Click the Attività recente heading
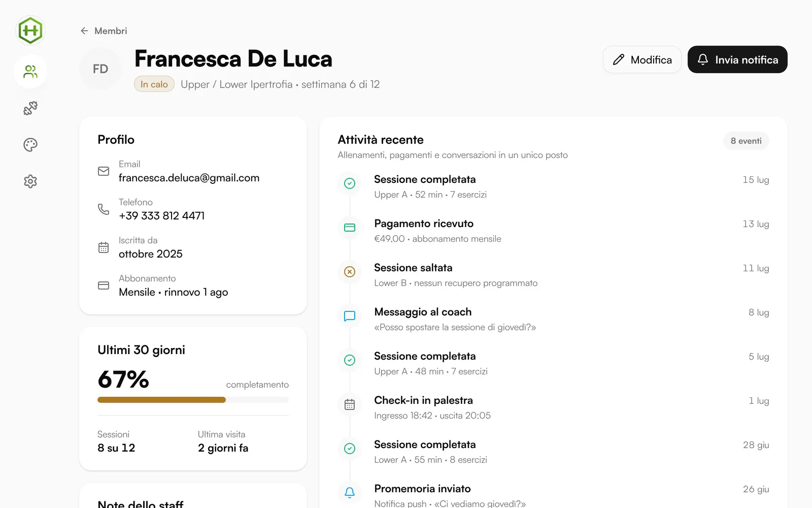The width and height of the screenshot is (812, 508). click(381, 140)
